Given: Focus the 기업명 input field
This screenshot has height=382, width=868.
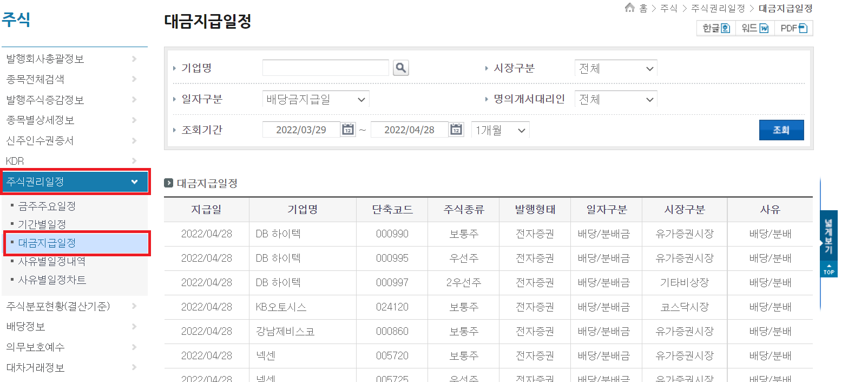Looking at the screenshot, I should (325, 68).
